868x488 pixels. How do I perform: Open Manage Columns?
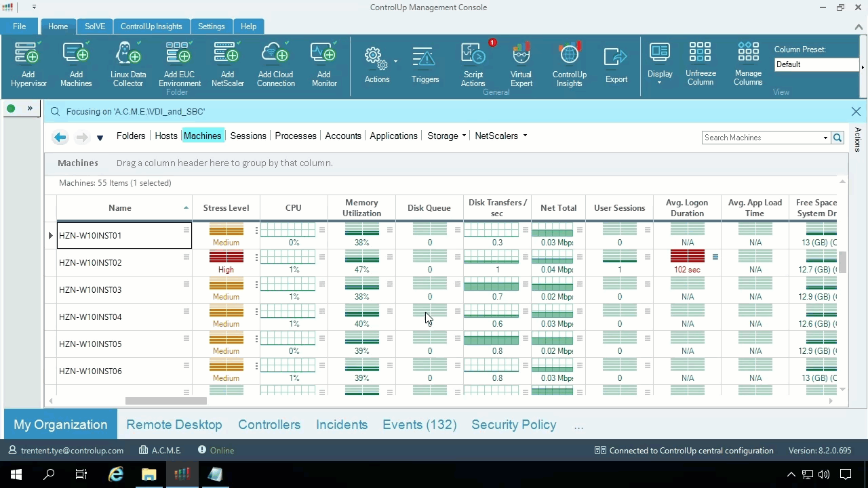(748, 63)
